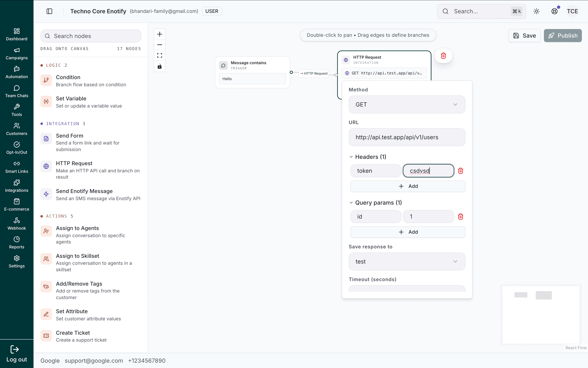This screenshot has height=368, width=588.
Task: Open Team Chats from sidebar
Action: click(x=17, y=91)
